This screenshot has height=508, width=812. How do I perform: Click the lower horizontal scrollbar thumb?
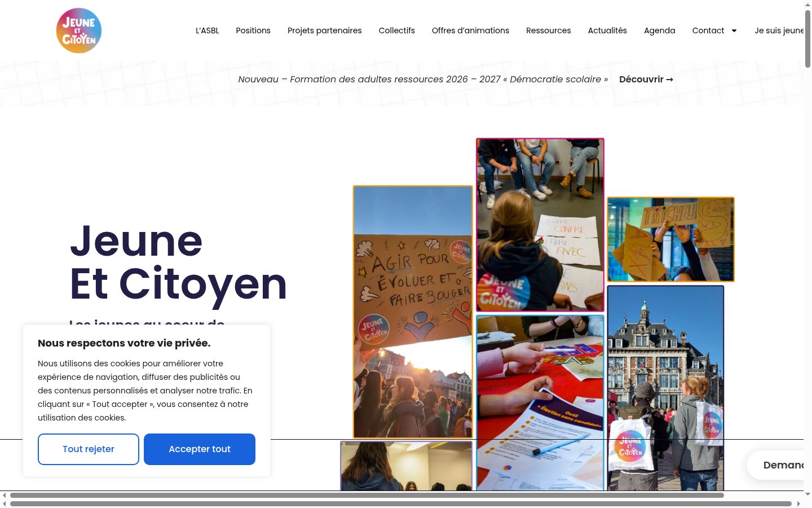click(401, 503)
